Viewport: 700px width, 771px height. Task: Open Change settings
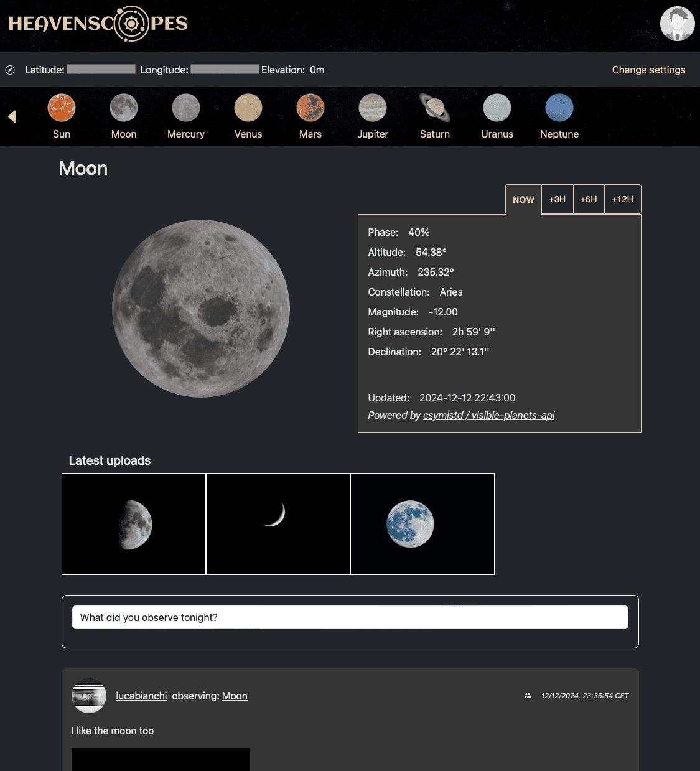coord(648,70)
